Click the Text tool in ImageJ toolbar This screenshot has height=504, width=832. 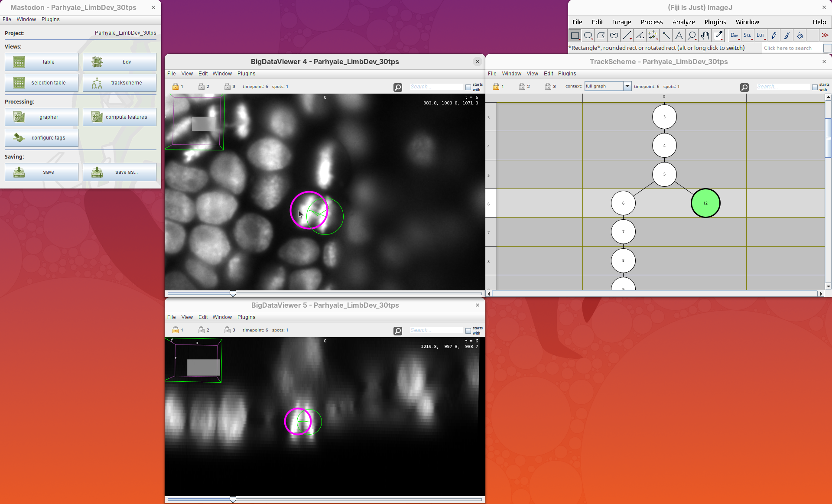pos(679,36)
